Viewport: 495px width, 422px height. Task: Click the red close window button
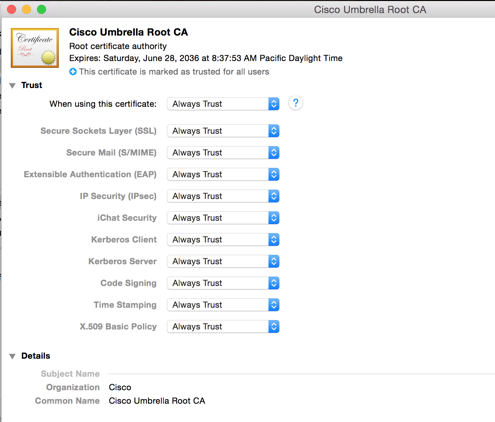coord(12,9)
